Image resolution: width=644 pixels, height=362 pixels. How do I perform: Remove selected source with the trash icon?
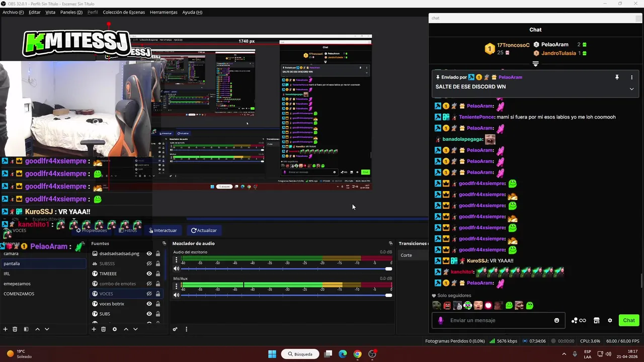click(103, 329)
